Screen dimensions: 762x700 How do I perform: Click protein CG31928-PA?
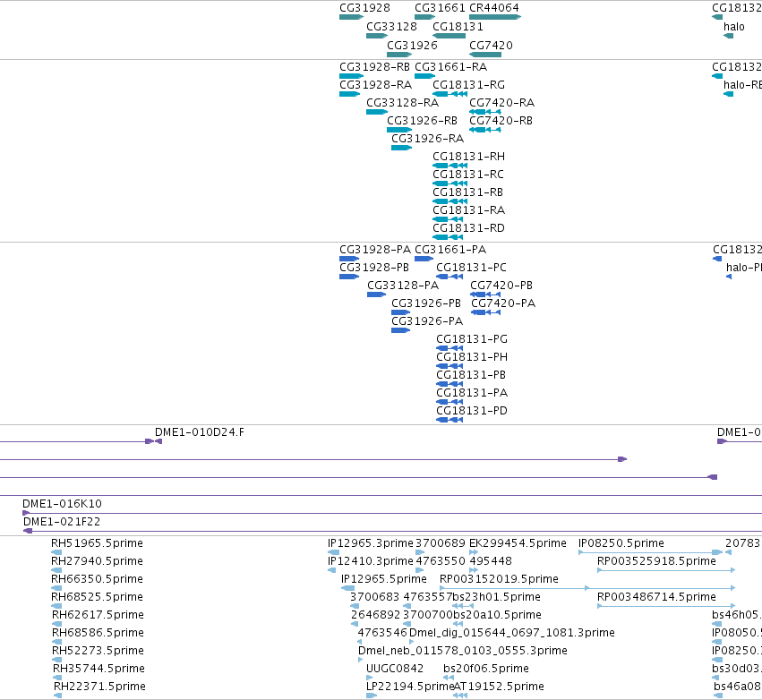[x=349, y=259]
